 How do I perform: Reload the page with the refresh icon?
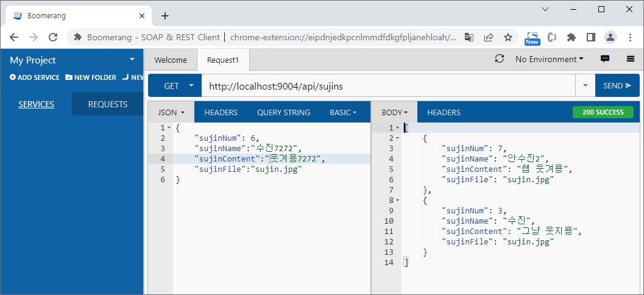pos(52,37)
